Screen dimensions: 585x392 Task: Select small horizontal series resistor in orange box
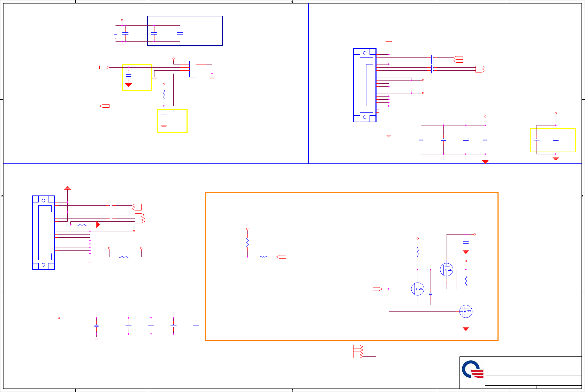pos(264,257)
